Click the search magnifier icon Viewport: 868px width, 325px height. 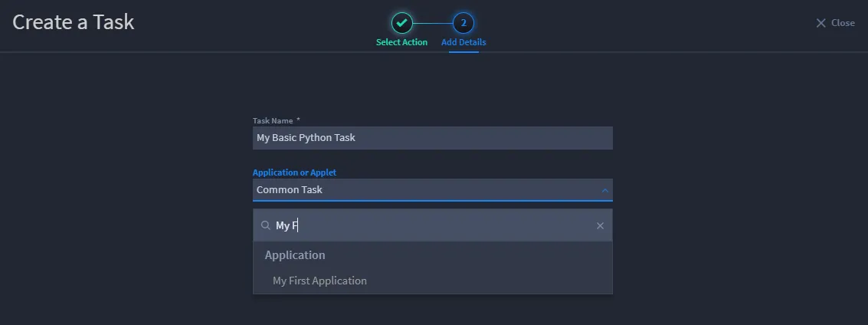(266, 225)
